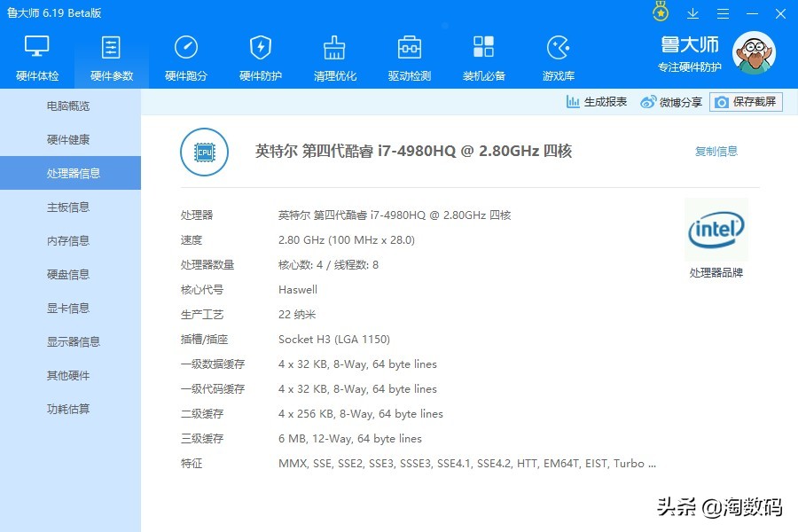Image resolution: width=798 pixels, height=532 pixels.
Task: Open the 硬件防护 protection shield icon
Action: pos(260,49)
